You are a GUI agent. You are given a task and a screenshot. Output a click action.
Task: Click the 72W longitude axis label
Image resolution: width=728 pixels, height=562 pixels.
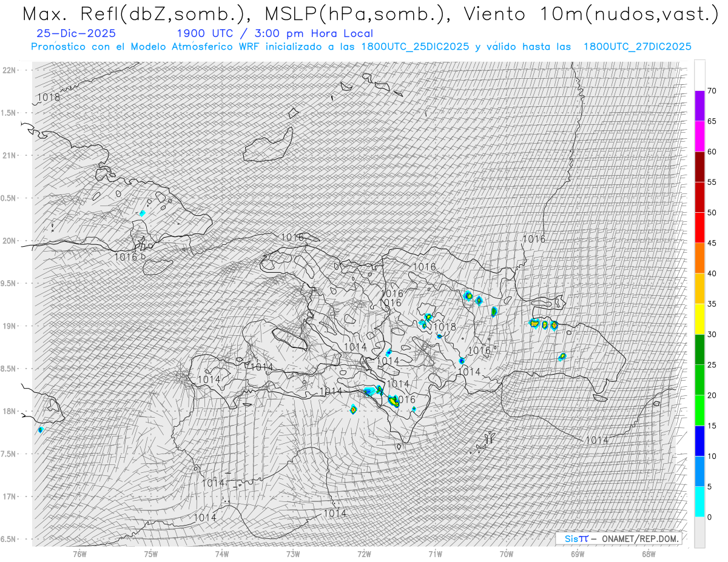pyautogui.click(x=364, y=554)
